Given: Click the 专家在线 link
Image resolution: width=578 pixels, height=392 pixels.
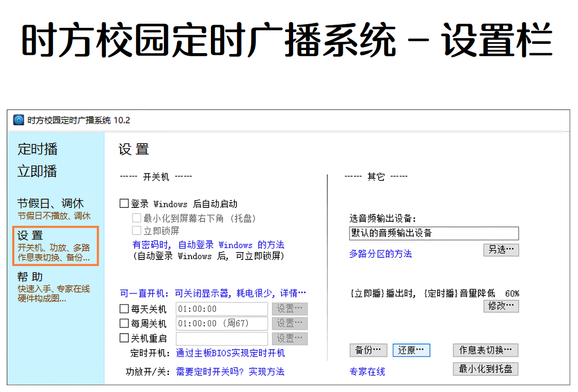Looking at the screenshot, I should (367, 372).
